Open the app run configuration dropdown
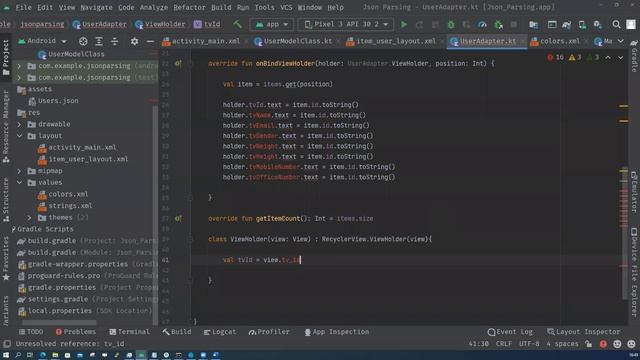The image size is (640, 360). 272,24
